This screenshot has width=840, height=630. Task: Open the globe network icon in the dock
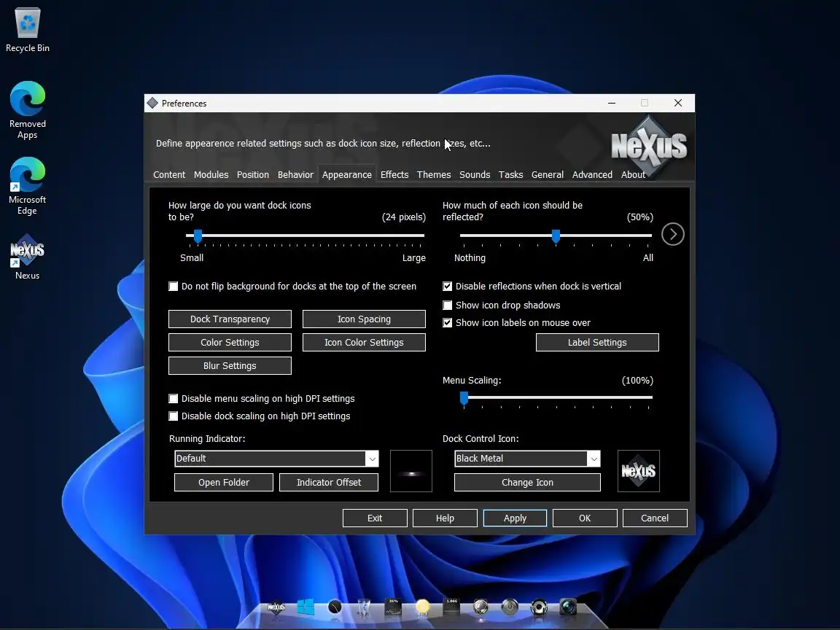(481, 607)
